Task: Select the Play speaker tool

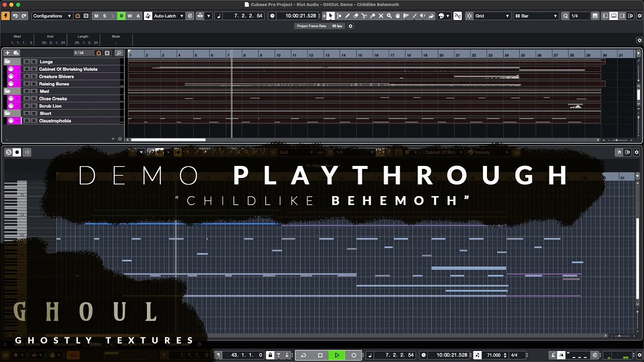Action: [423, 16]
